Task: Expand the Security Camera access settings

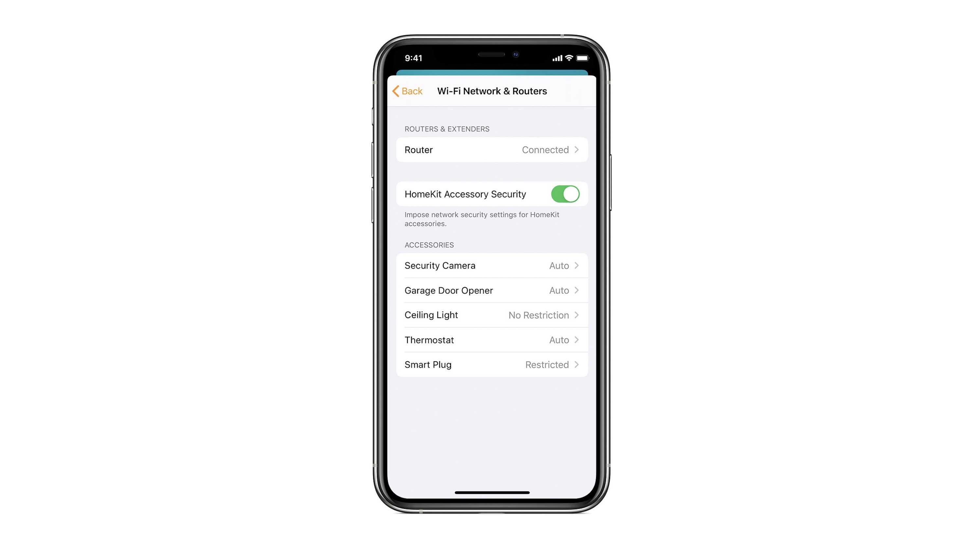Action: [490, 265]
